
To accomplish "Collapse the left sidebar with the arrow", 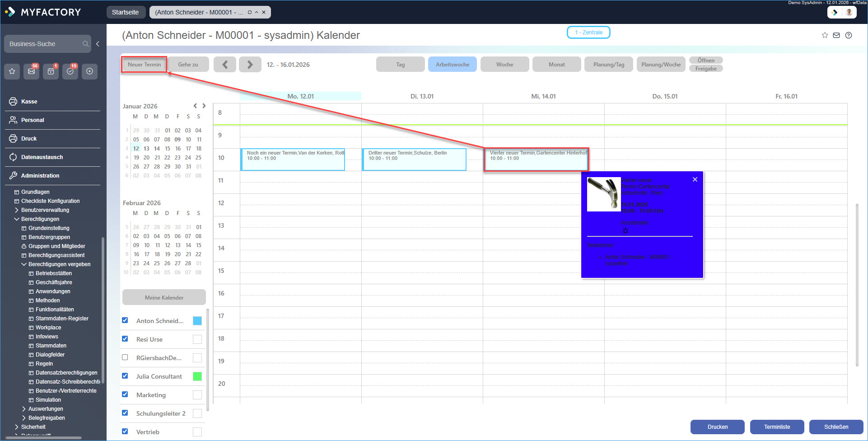I will pos(98,44).
